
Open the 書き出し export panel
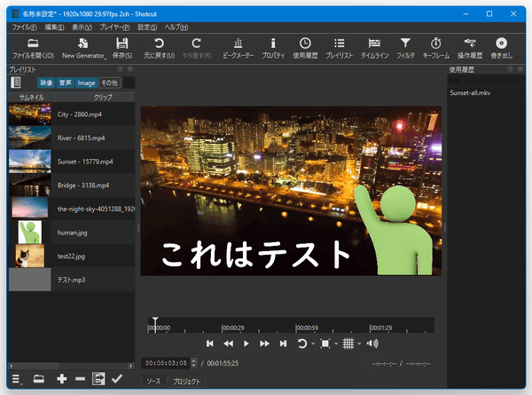pos(502,48)
